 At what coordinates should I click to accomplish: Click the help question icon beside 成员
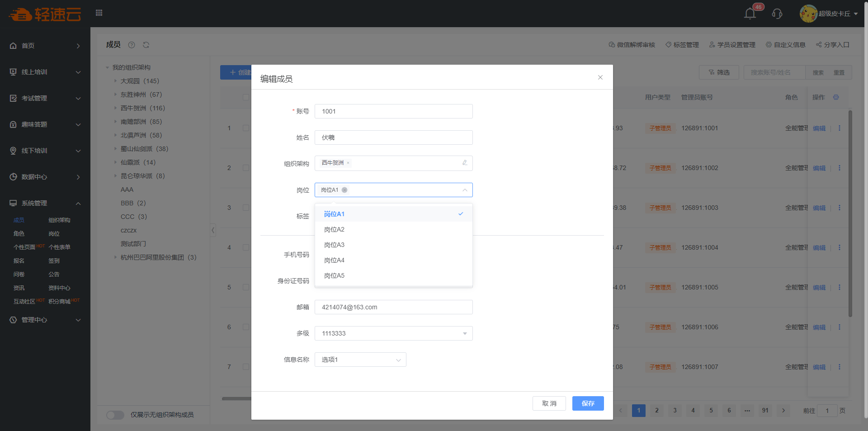pos(132,45)
